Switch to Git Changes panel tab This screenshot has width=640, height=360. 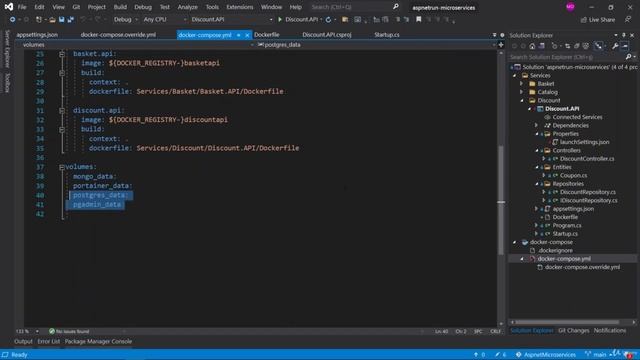coord(573,331)
